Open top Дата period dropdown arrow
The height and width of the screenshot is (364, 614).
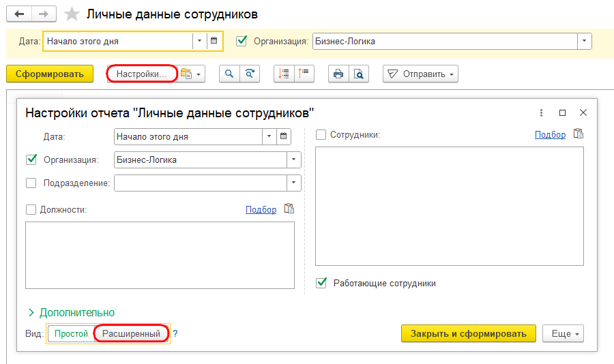pos(199,41)
